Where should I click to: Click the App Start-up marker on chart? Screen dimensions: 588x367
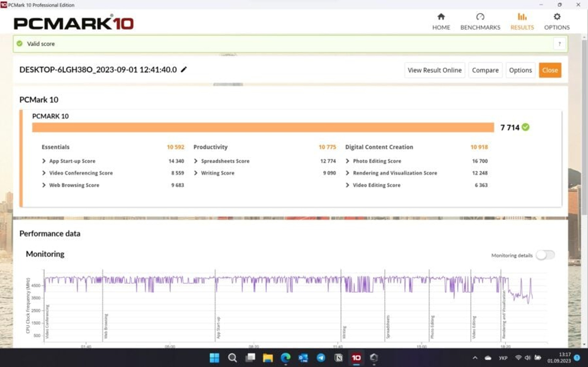[x=218, y=328]
